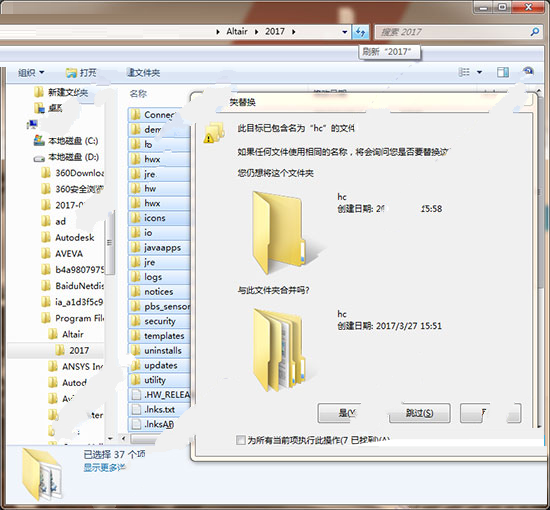Click the 新建文件夹 toolbar button

pos(144,73)
